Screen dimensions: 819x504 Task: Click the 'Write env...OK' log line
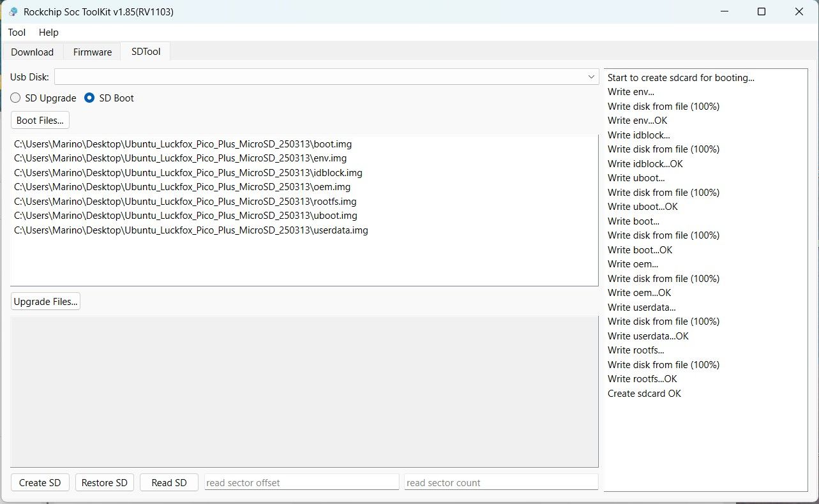point(637,121)
